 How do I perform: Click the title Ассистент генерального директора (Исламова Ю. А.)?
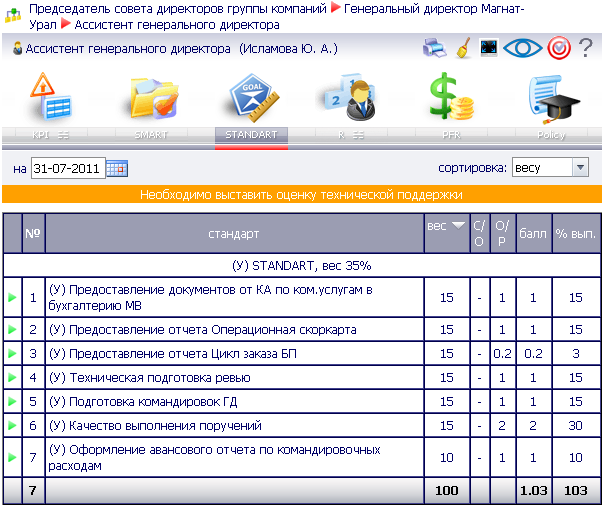(x=181, y=49)
